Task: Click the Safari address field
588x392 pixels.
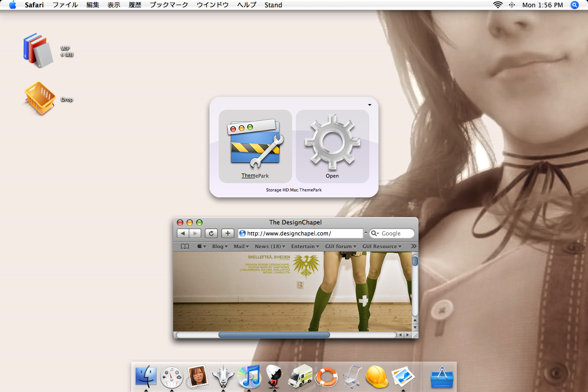Action: click(300, 233)
